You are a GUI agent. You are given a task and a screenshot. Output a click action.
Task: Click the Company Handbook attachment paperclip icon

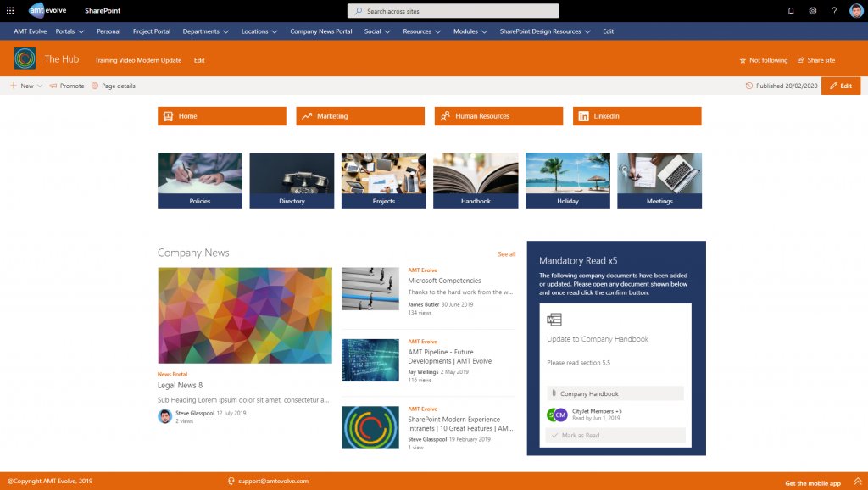554,393
